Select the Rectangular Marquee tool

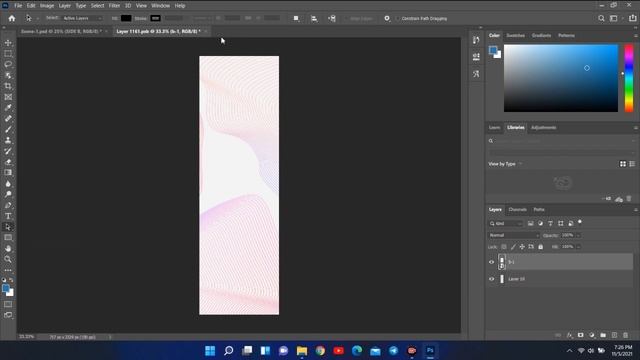[8, 53]
